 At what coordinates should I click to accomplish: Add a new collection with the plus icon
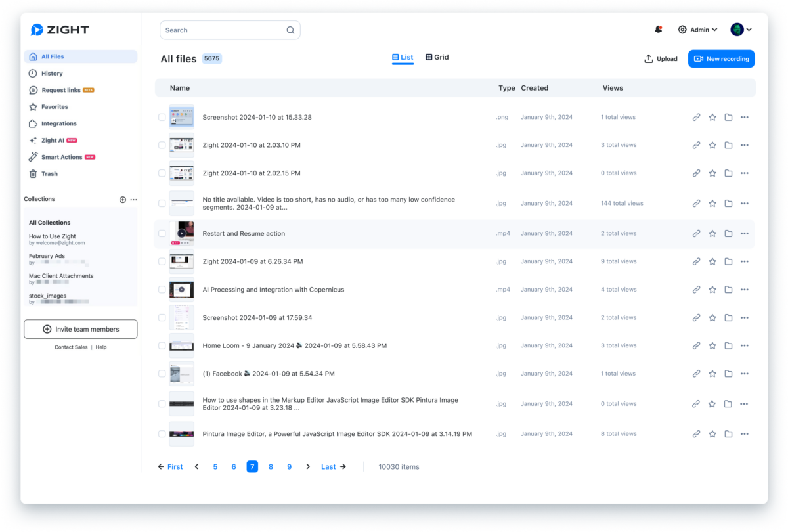pyautogui.click(x=121, y=199)
